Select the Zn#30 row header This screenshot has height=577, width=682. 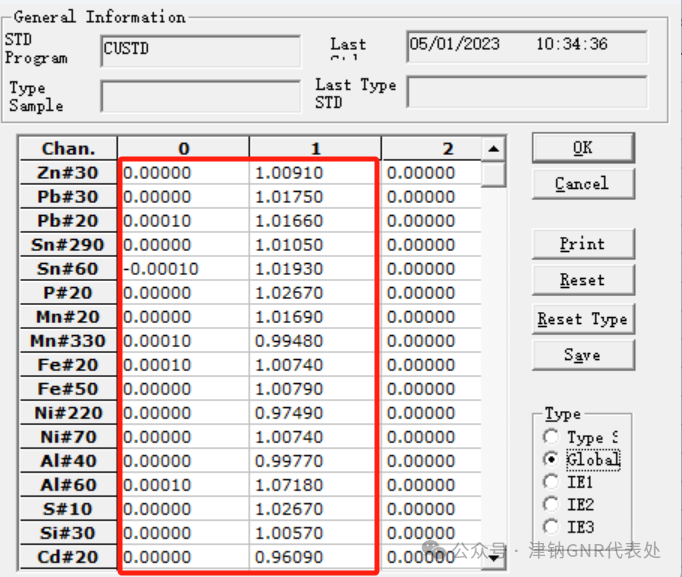click(x=68, y=173)
